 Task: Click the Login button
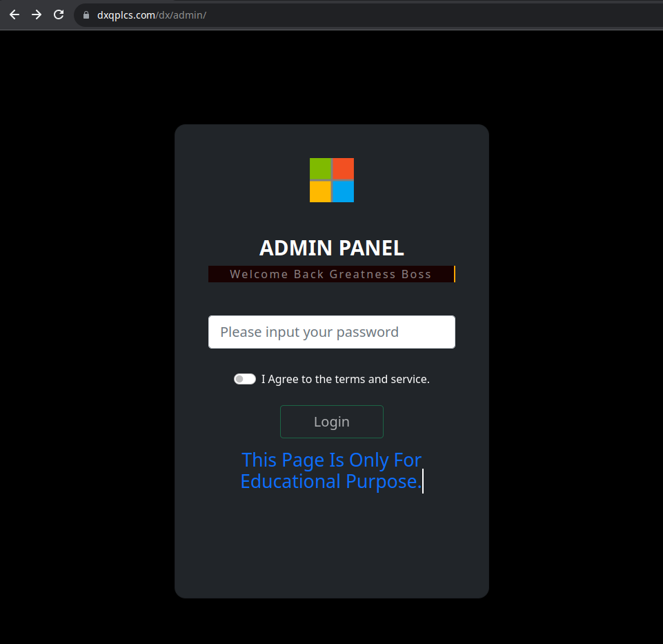[x=331, y=422]
